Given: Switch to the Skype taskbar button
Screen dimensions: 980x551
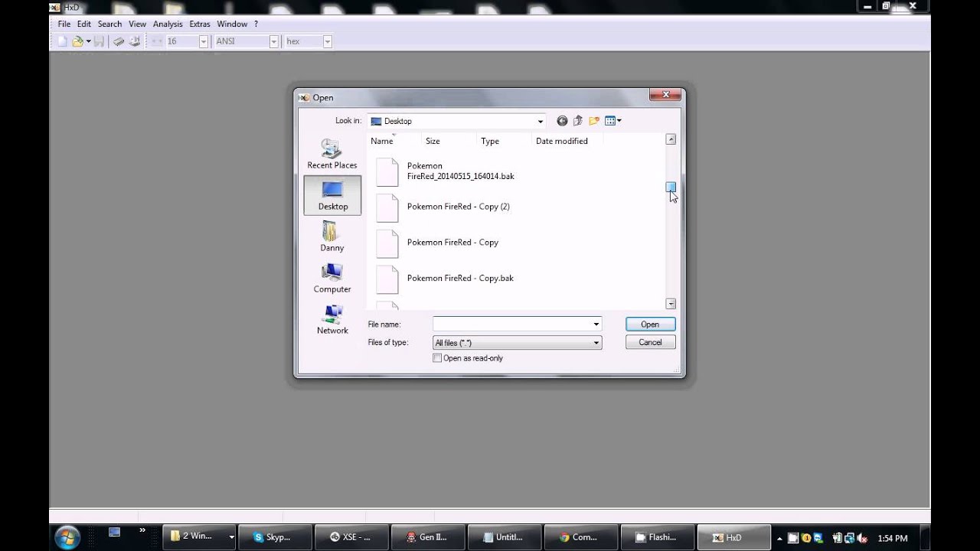Looking at the screenshot, I should coord(275,537).
